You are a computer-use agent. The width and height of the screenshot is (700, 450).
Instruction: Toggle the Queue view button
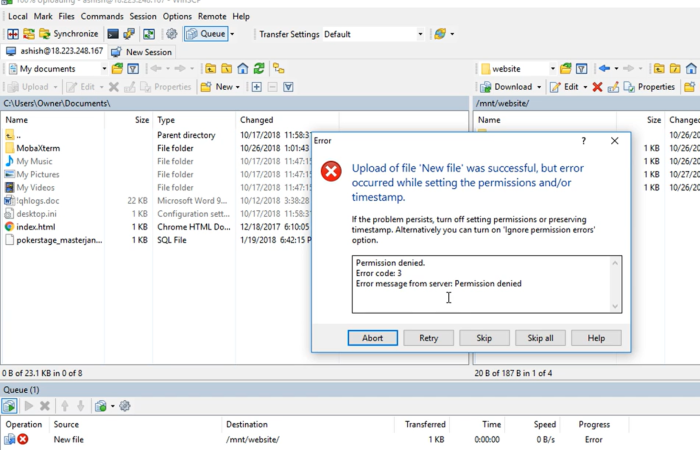coord(206,34)
